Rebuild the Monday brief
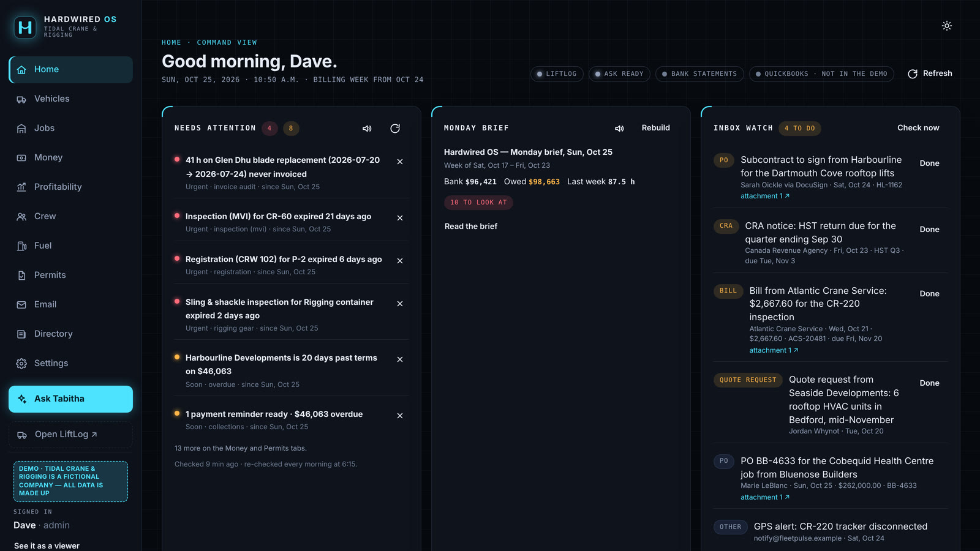This screenshot has height=551, width=980. [655, 128]
